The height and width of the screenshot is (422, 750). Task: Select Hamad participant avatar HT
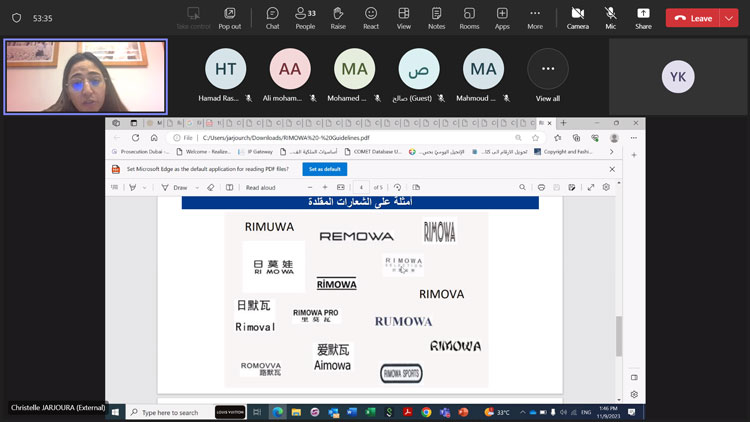click(225, 69)
